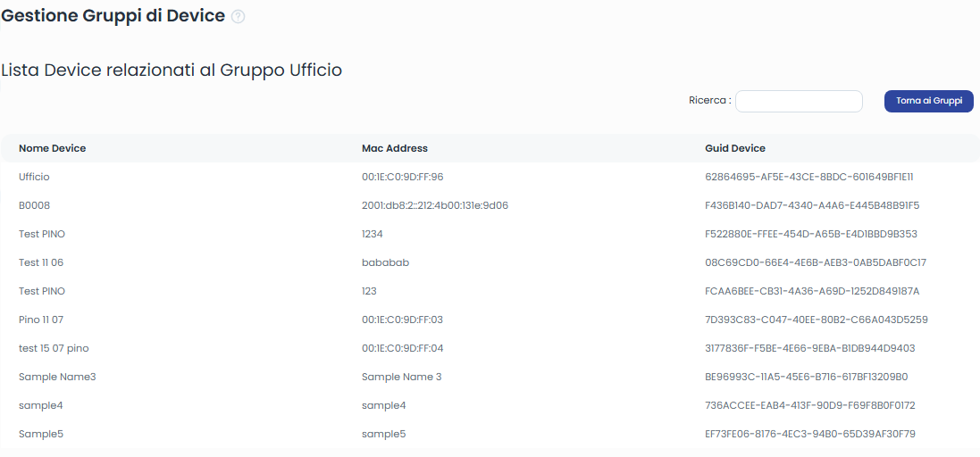The image size is (980, 457).
Task: Click sample4 in the Mac Address column
Action: (x=384, y=405)
